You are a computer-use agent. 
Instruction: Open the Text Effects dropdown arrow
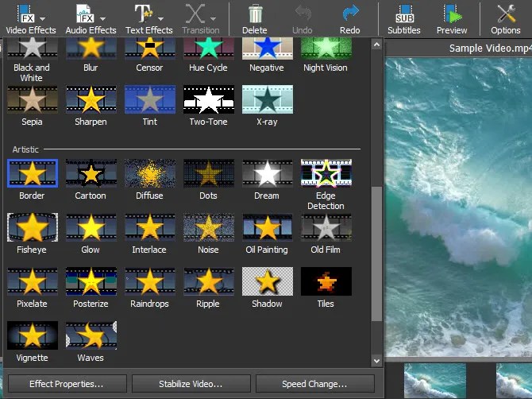tap(161, 18)
